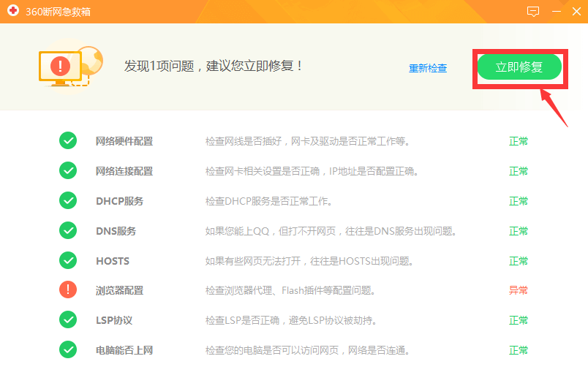Open the feedback message icon in title bar
The height and width of the screenshot is (386, 588).
pyautogui.click(x=533, y=12)
